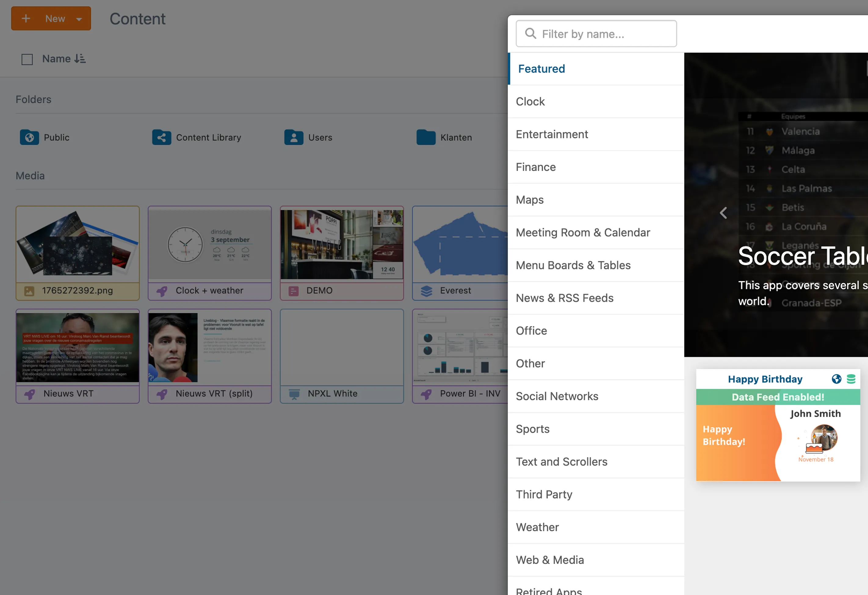
Task: Open the Users folder icon
Action: (x=294, y=137)
